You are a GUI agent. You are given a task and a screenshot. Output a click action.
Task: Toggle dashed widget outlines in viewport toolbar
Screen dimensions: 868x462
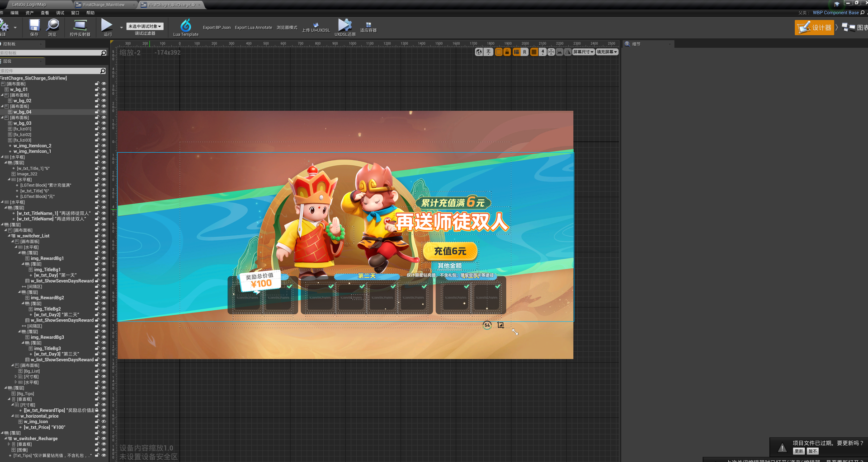point(499,52)
